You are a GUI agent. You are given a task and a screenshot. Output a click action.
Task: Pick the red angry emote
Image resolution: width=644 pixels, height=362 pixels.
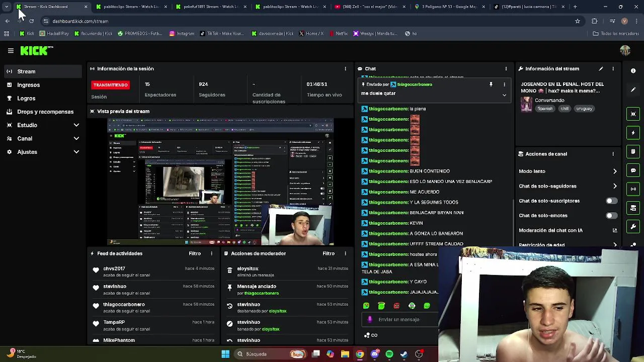[x=396, y=306]
